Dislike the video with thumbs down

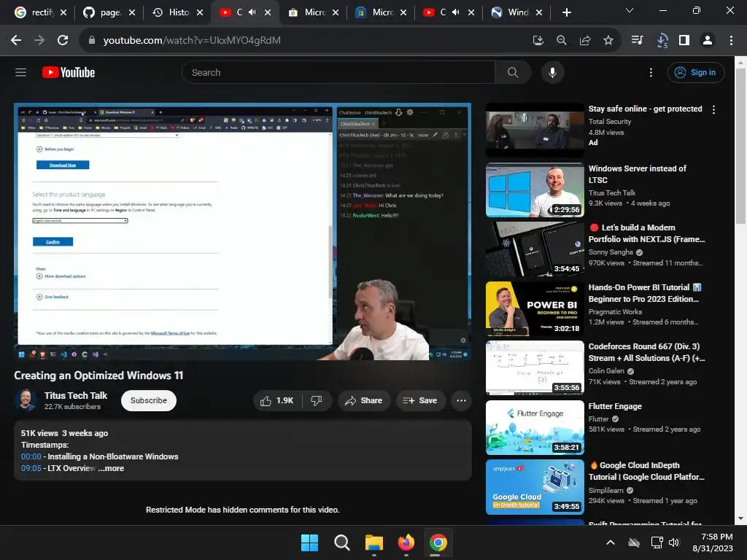tap(317, 400)
